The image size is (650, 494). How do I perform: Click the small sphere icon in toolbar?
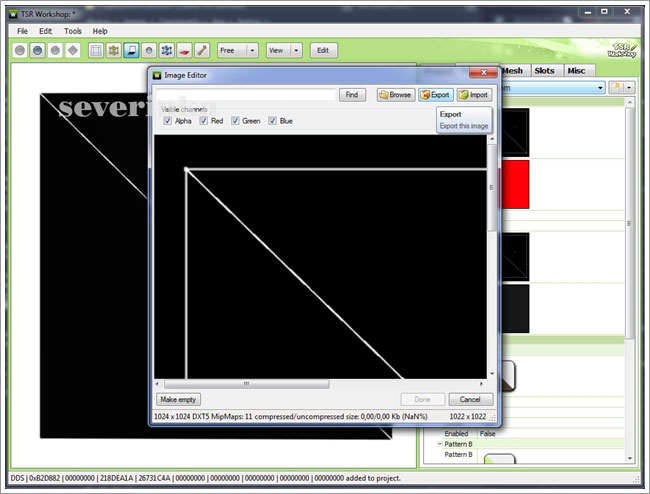pyautogui.click(x=149, y=50)
